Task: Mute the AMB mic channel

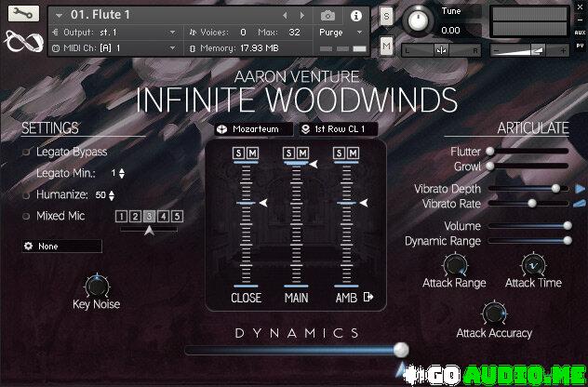Action: click(x=354, y=153)
